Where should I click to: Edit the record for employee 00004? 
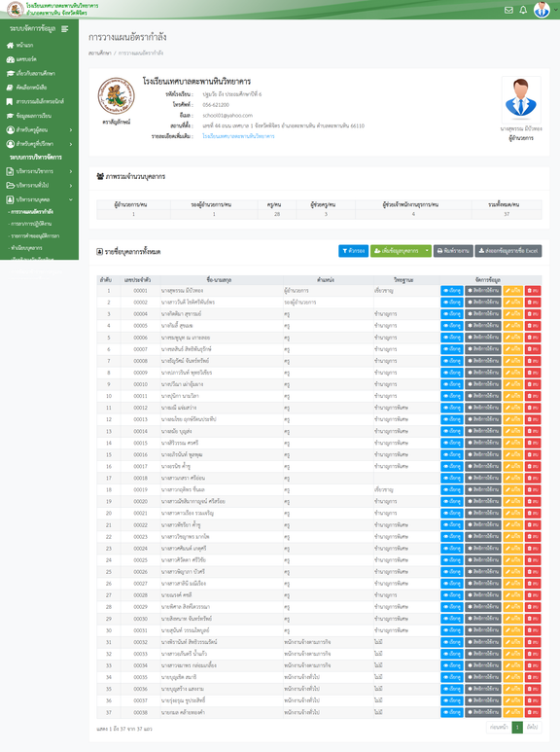tap(513, 314)
